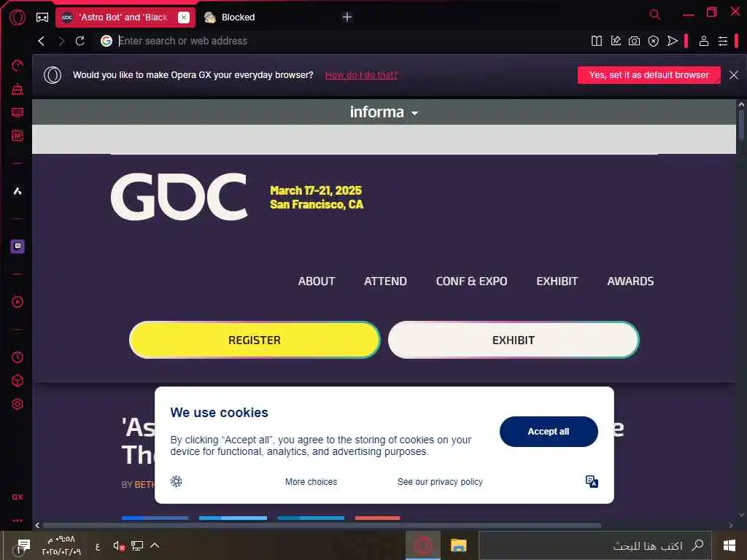This screenshot has width=747, height=560.
Task: Expand the informa dropdown header
Action: 384,112
